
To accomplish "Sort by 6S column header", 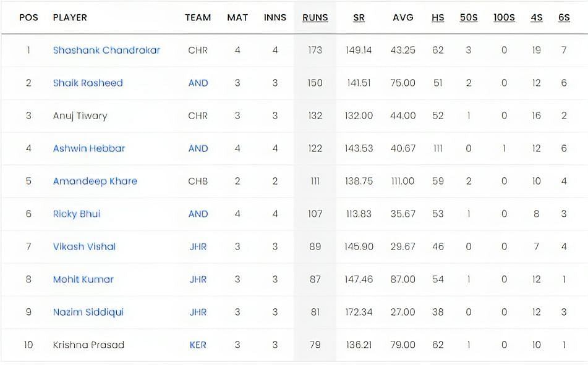I will click(x=564, y=18).
